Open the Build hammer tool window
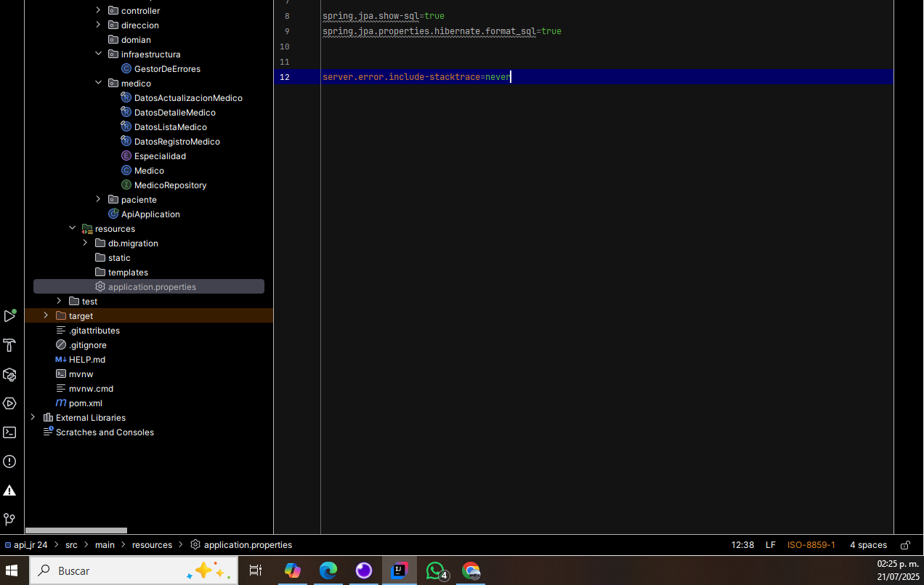This screenshot has height=585, width=924. tap(9, 345)
